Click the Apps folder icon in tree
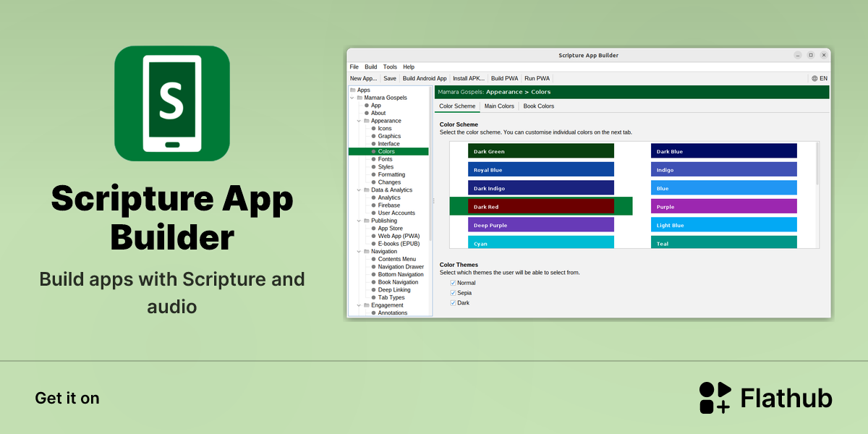 (352, 90)
